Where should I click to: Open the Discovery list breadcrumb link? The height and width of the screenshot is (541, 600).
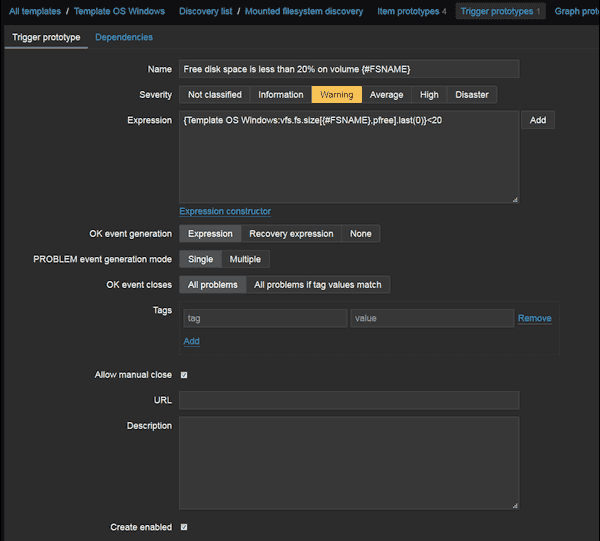[x=206, y=12]
